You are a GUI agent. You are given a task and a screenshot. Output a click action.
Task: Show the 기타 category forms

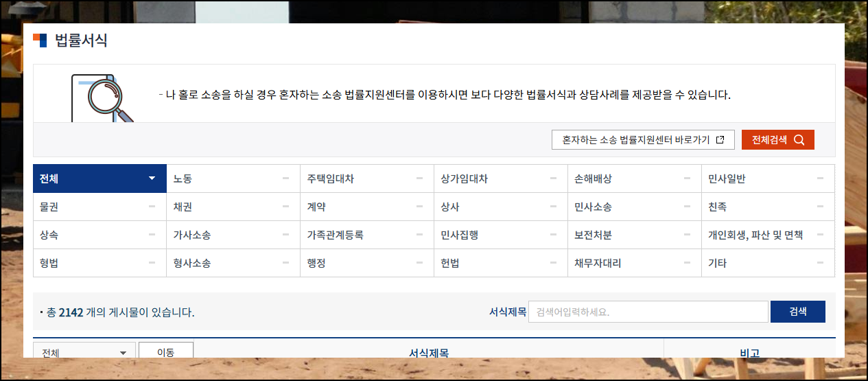pyautogui.click(x=768, y=263)
